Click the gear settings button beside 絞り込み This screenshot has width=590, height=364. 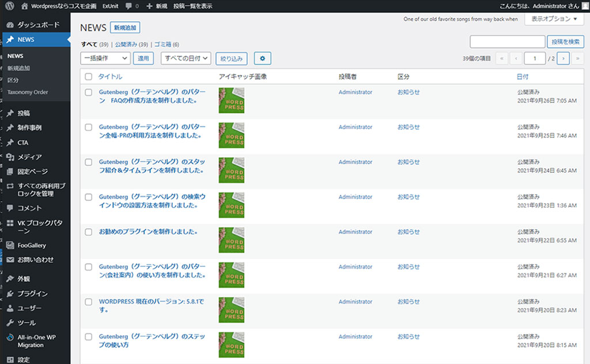[262, 58]
